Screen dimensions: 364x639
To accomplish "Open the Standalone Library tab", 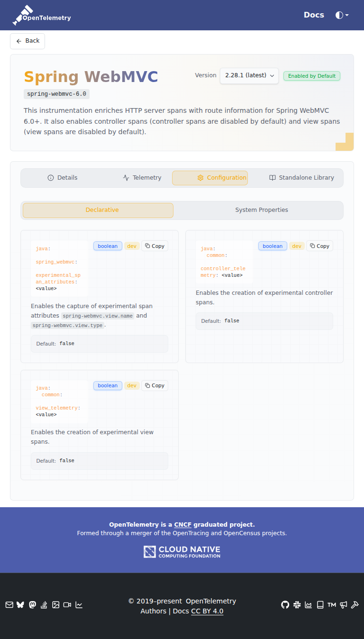I will 301,178.
